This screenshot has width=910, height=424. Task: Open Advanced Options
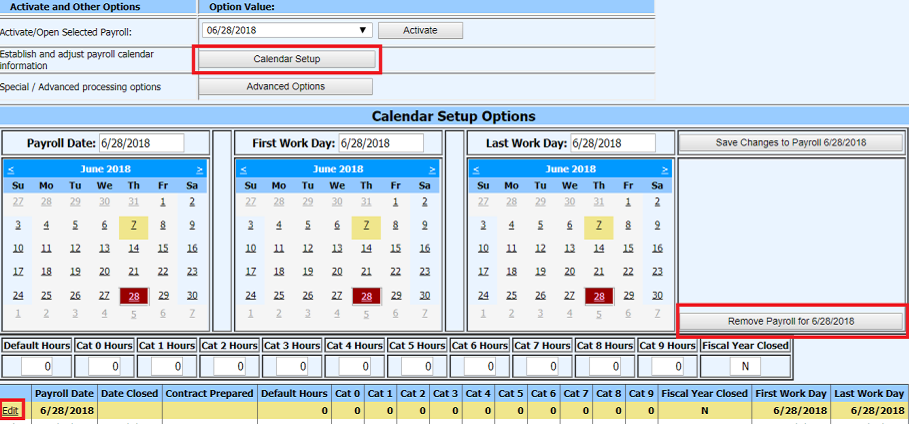286,87
